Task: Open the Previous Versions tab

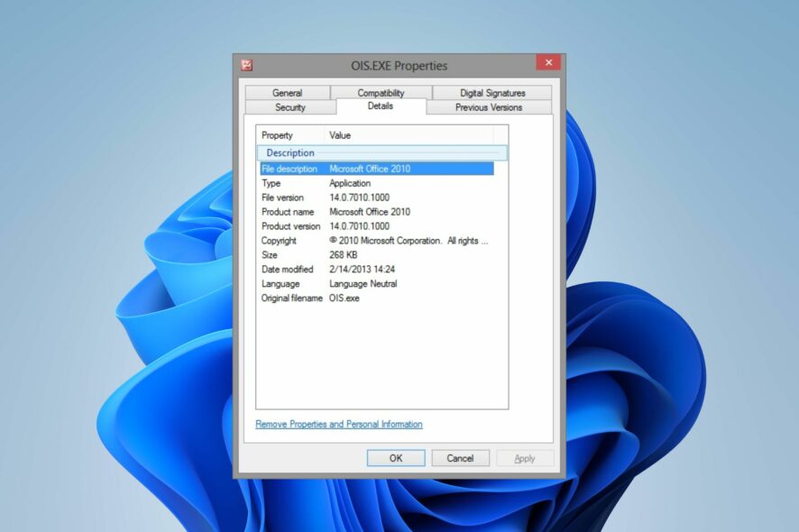Action: (x=489, y=107)
